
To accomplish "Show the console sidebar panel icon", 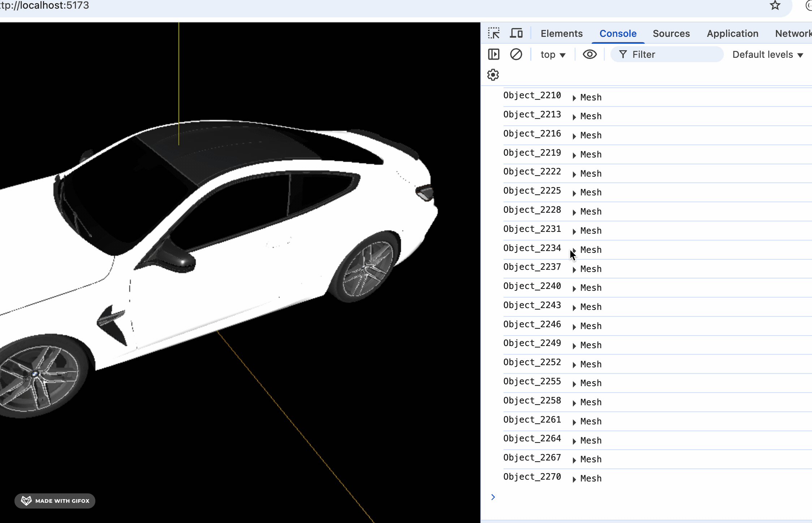I will 493,55.
